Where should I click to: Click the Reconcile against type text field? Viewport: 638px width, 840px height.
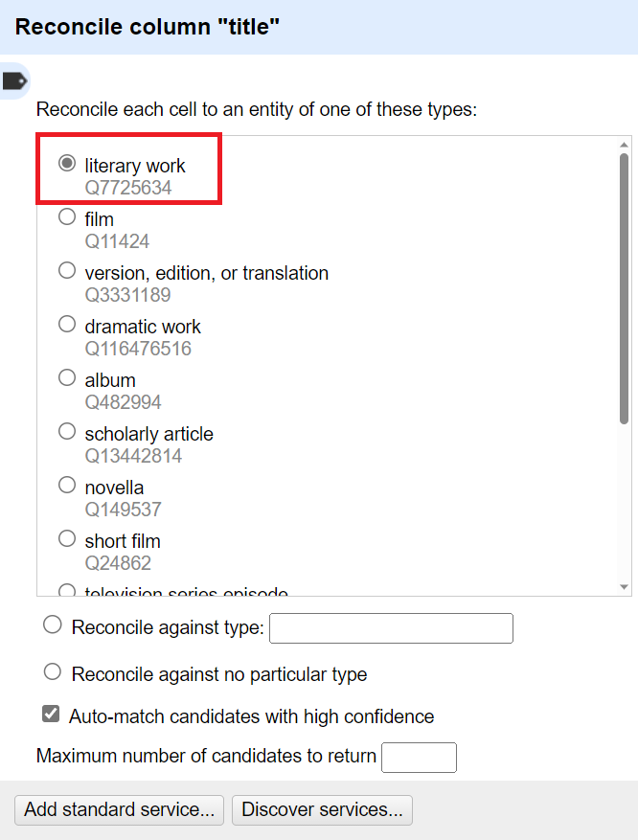click(x=391, y=628)
